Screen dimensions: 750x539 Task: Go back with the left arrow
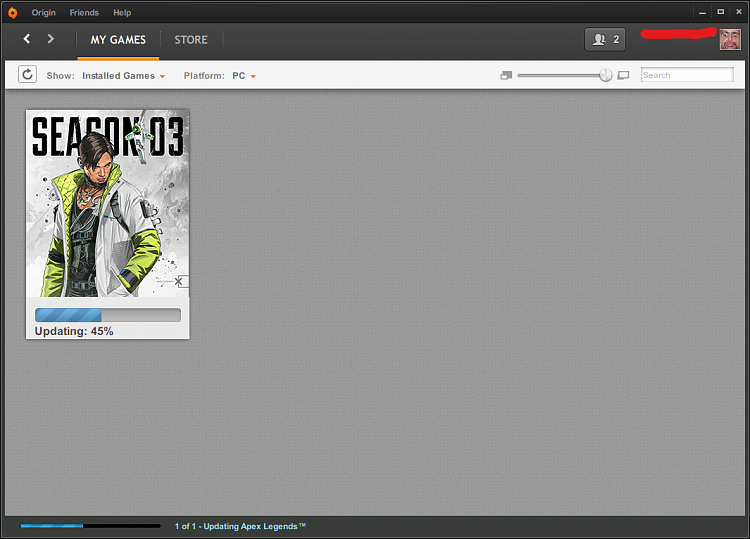(x=27, y=39)
